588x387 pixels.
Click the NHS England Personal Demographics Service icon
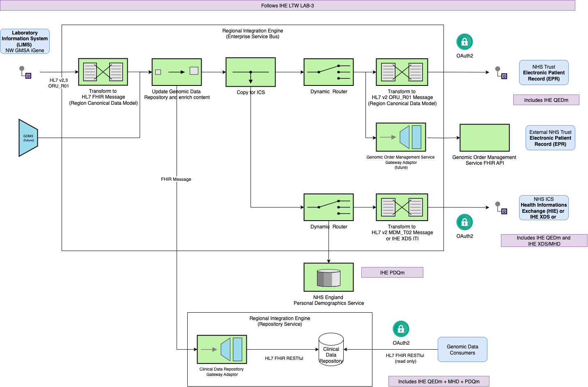point(328,277)
